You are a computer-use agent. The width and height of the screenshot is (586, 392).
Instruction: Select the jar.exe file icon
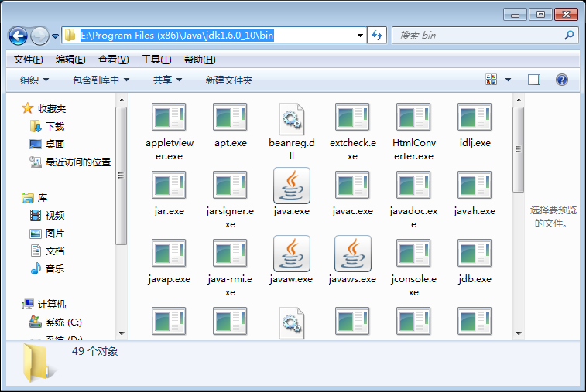[x=169, y=186]
